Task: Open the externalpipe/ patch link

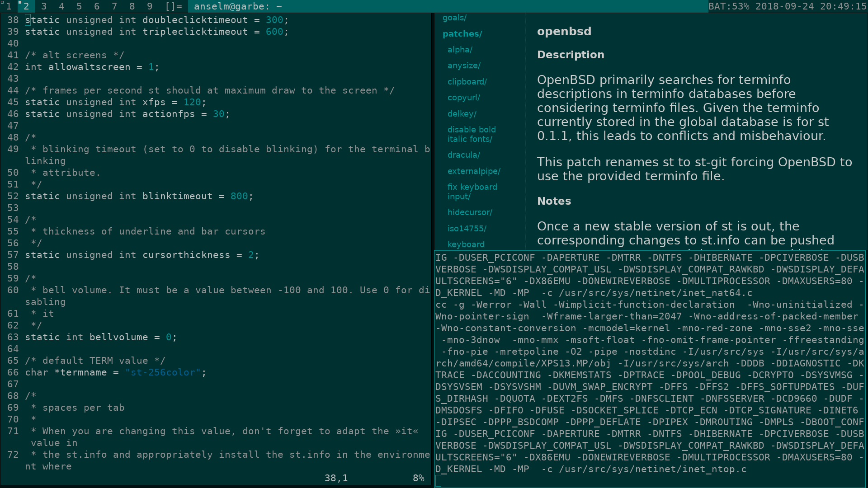Action: click(474, 171)
